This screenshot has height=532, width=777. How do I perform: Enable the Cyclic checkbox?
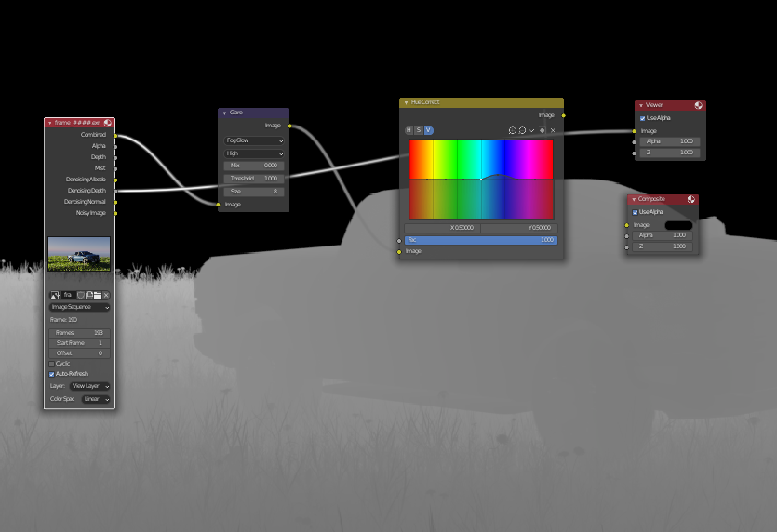point(51,364)
